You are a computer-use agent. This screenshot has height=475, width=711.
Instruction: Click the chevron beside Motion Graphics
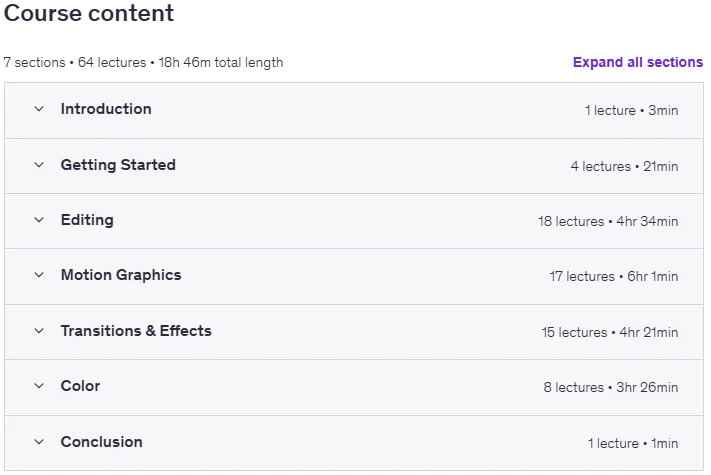(x=39, y=275)
